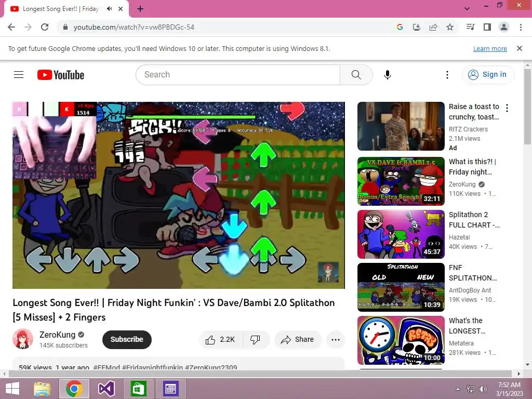Screen dimensions: 532x399
Task: Go to YouTube home via logo
Action: [x=61, y=75]
